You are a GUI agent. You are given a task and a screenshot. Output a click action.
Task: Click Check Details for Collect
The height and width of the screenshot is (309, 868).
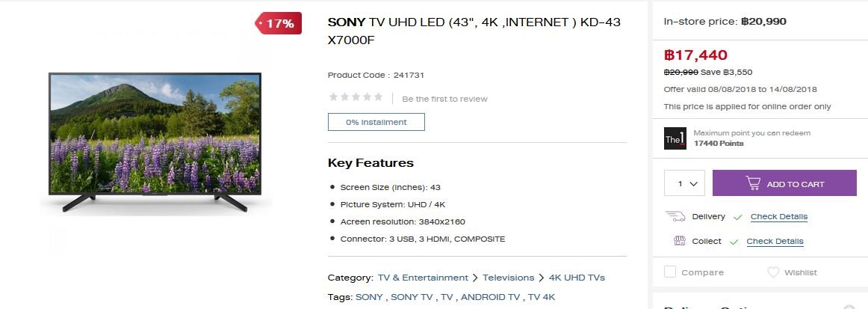(775, 242)
